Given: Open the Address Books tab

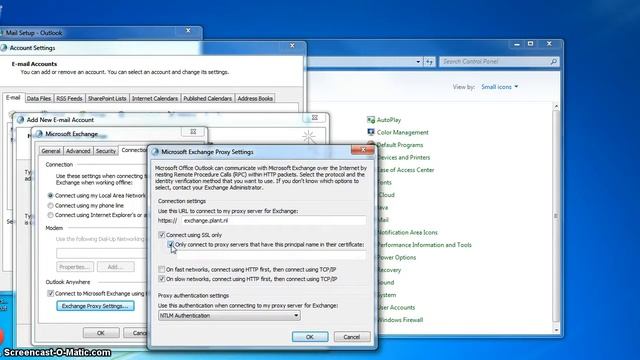Looking at the screenshot, I should click(x=255, y=98).
